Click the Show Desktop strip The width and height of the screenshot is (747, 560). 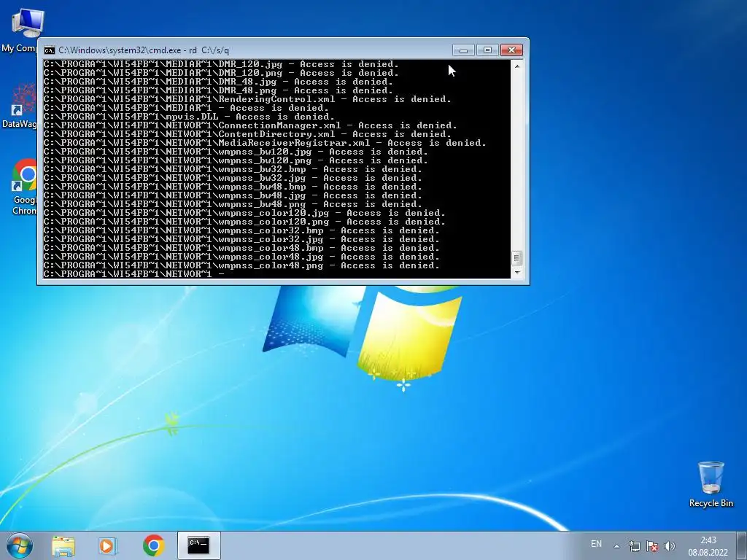tap(742, 546)
